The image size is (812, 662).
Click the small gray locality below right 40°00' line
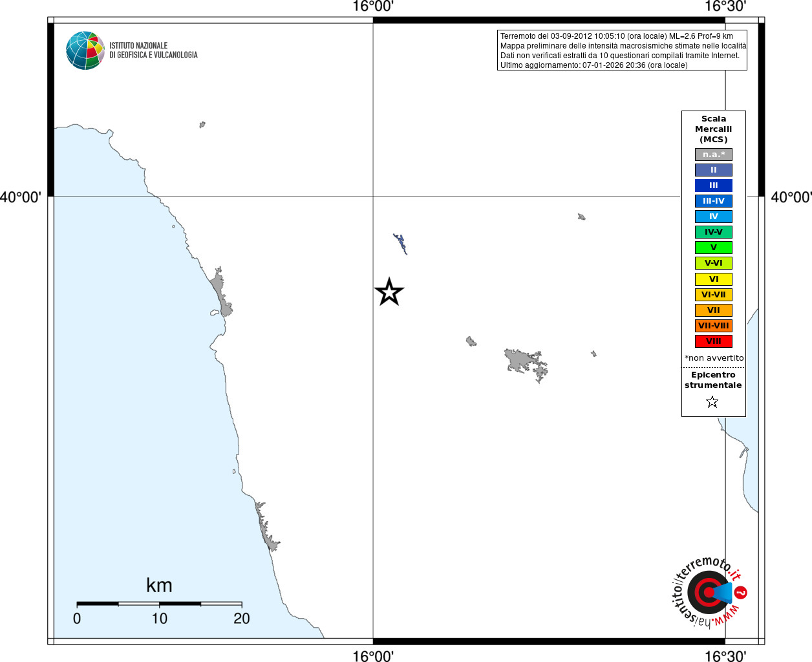click(x=581, y=217)
